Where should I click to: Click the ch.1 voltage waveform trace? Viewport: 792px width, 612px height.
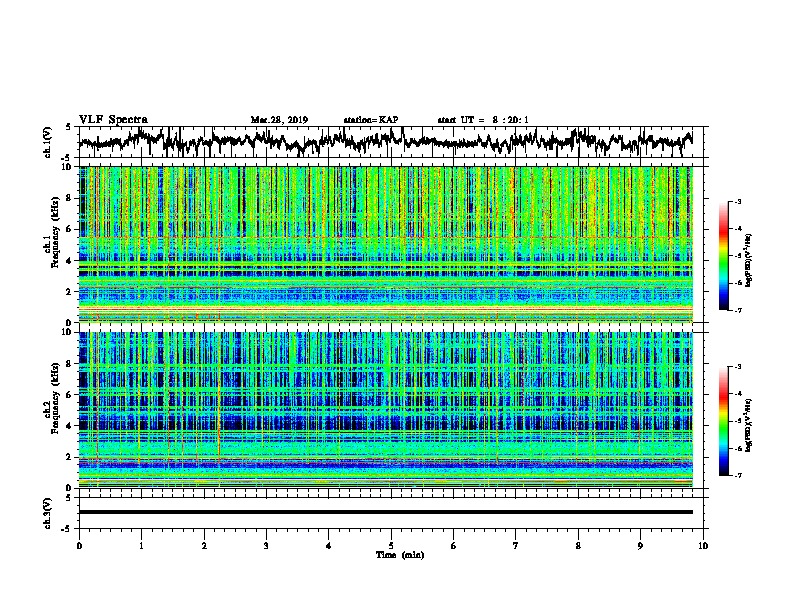(x=385, y=141)
